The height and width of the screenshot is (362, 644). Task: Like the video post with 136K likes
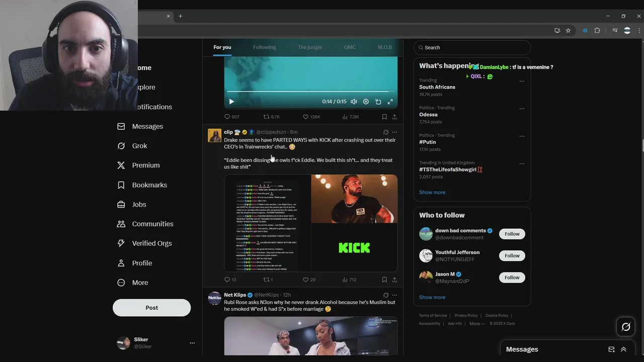pos(311,117)
